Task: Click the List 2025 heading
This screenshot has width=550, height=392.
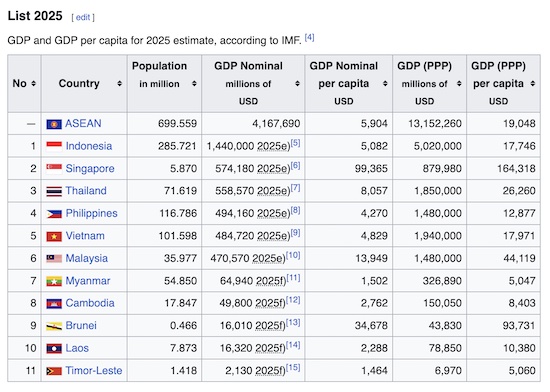Action: click(x=35, y=16)
